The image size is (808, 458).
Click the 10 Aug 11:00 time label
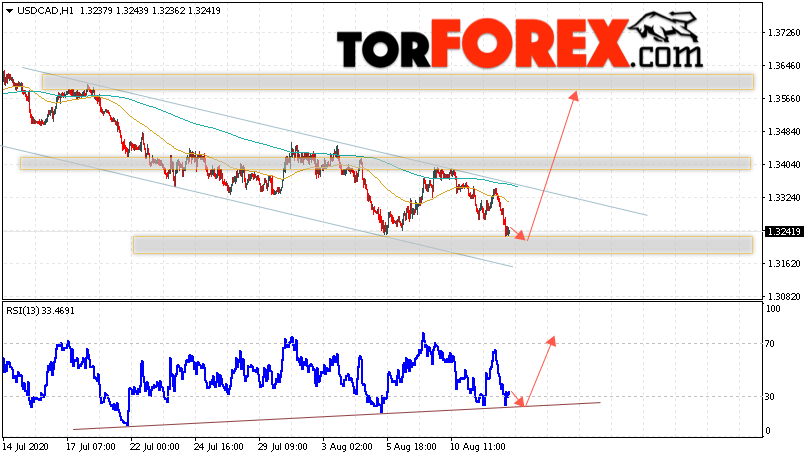click(x=478, y=447)
